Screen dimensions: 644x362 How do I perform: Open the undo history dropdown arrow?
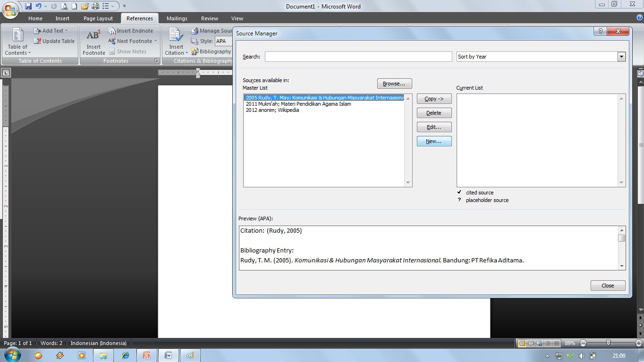pyautogui.click(x=45, y=6)
